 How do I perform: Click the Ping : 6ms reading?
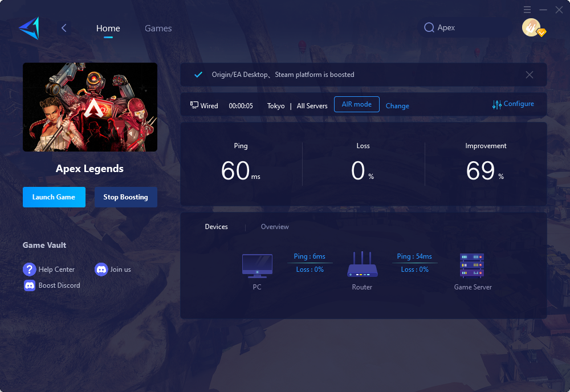(310, 256)
